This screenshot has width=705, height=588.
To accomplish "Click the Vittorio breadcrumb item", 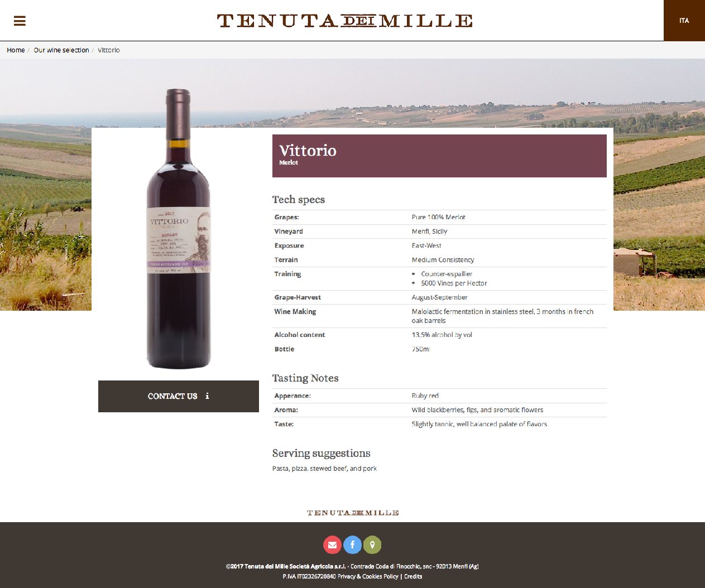I will 109,50.
